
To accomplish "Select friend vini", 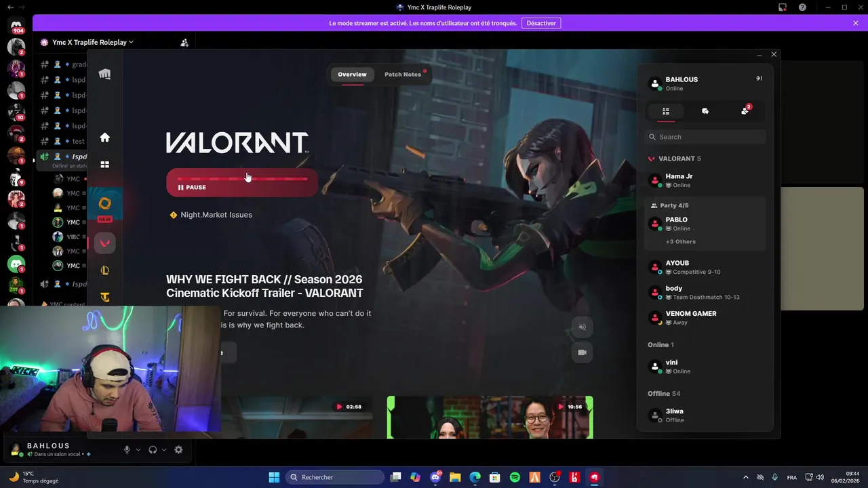I will pos(705,367).
